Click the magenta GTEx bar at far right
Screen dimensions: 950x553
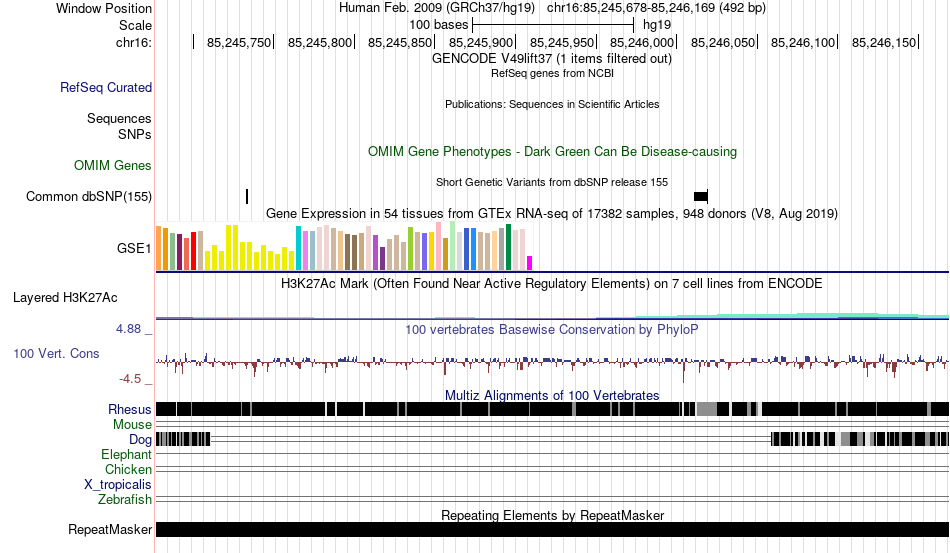pyautogui.click(x=530, y=263)
